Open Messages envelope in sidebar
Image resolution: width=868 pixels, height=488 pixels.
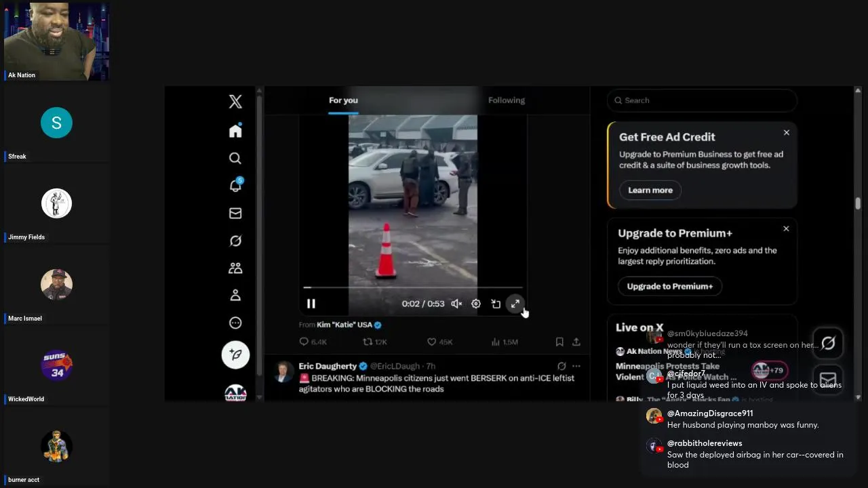(x=235, y=213)
